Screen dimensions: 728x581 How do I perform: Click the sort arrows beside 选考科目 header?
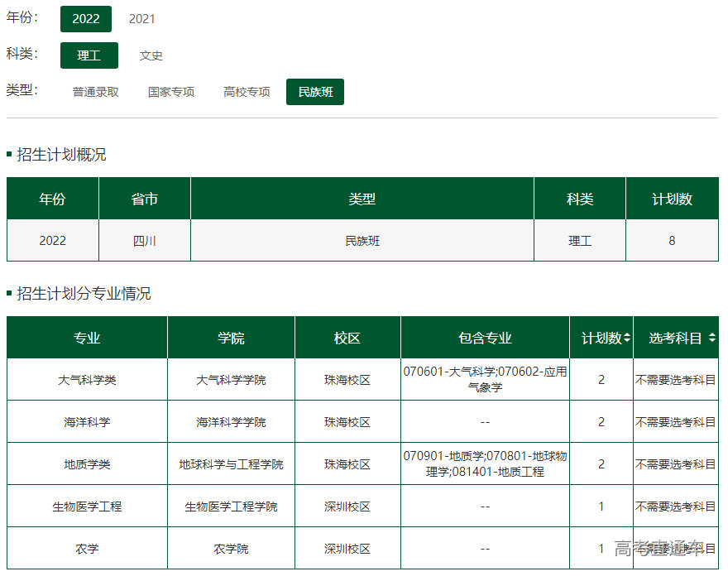pos(711,338)
